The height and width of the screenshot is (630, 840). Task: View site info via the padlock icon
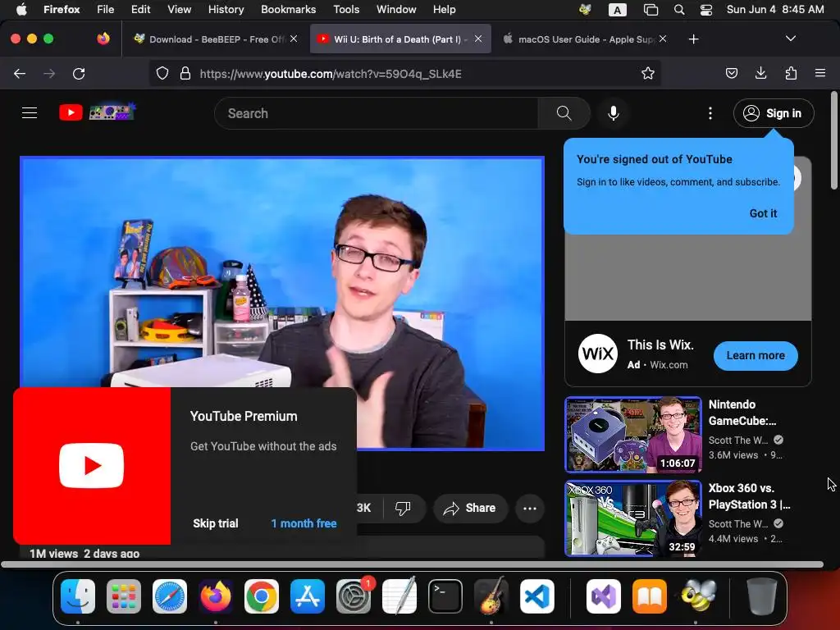[185, 73]
